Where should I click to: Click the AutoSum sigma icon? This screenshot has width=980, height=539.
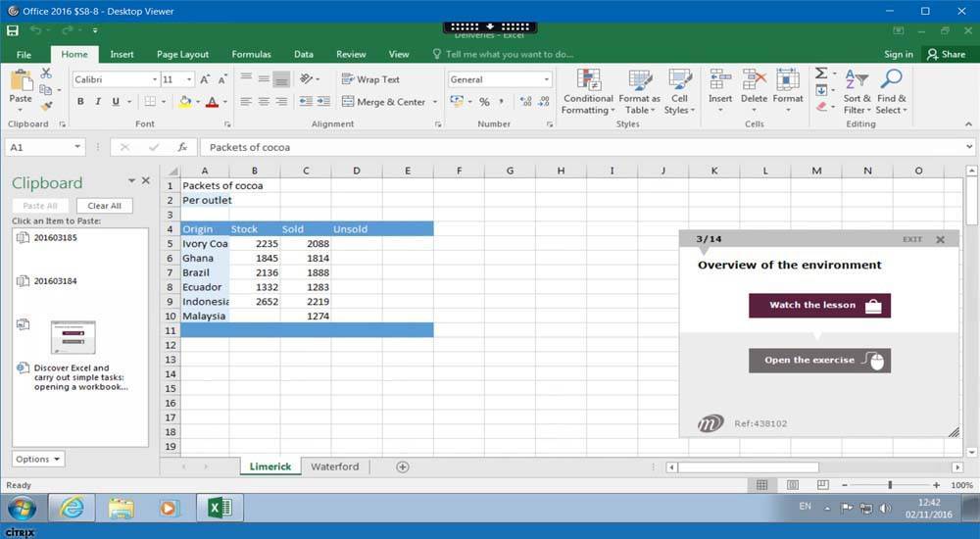(x=821, y=73)
